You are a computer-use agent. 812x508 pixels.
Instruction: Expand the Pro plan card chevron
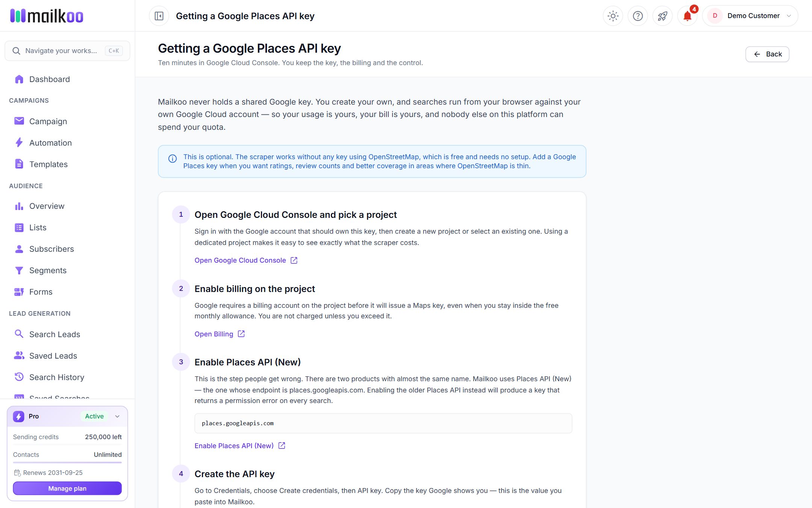click(117, 416)
